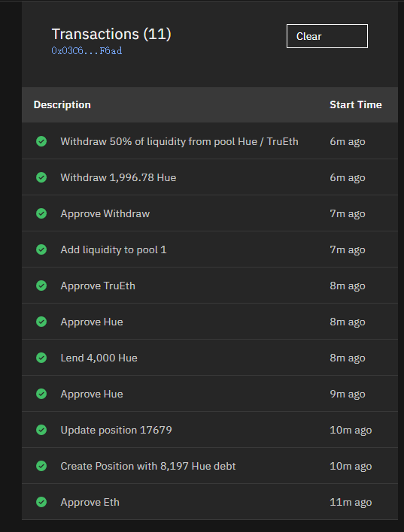Click '10m ago' time of Update position row

click(351, 430)
